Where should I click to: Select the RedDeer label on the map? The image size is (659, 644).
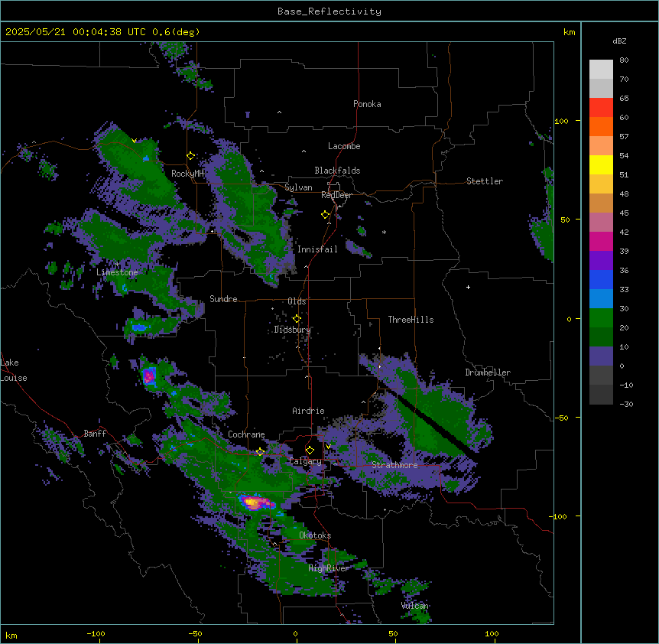[x=337, y=195]
